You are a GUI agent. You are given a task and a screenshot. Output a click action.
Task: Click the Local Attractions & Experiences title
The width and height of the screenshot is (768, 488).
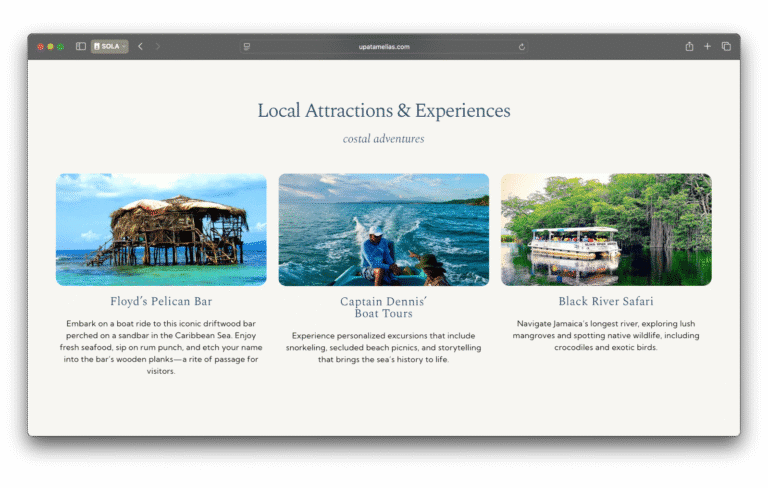click(x=384, y=111)
